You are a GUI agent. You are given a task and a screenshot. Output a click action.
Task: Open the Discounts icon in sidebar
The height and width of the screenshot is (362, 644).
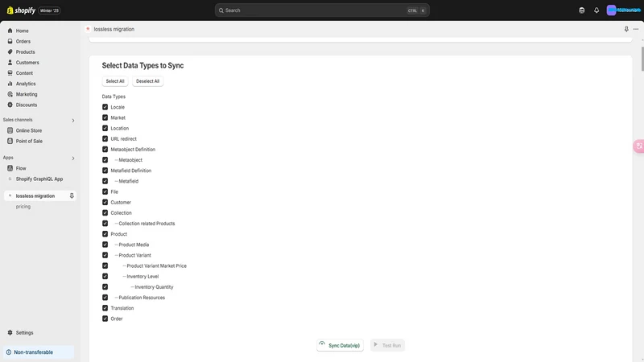click(x=10, y=105)
